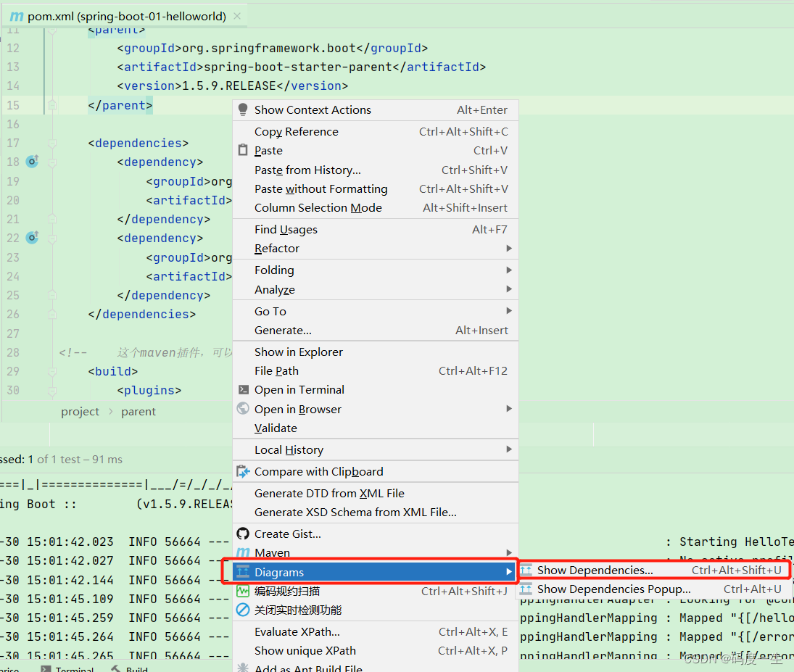Toggle fold marker at line 25
This screenshot has width=794, height=672.
click(x=52, y=295)
